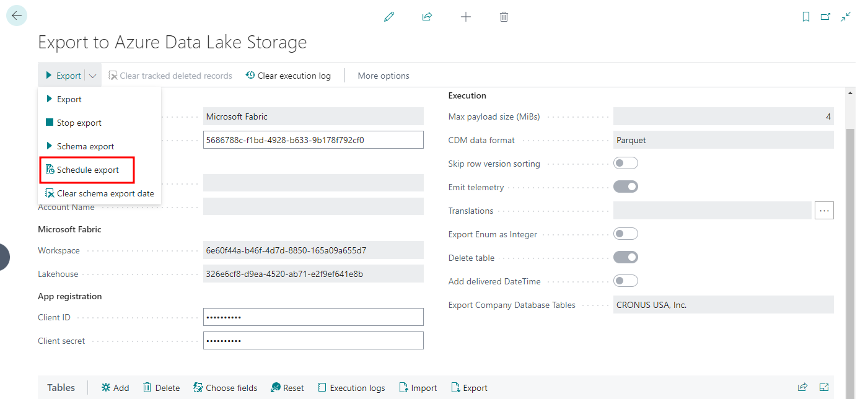Choose Stop export menu item

79,123
